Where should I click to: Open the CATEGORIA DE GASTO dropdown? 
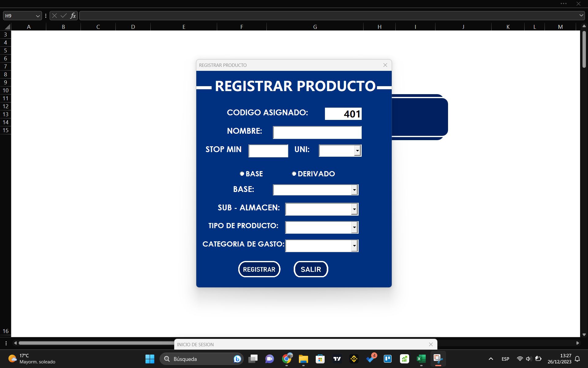tap(354, 246)
